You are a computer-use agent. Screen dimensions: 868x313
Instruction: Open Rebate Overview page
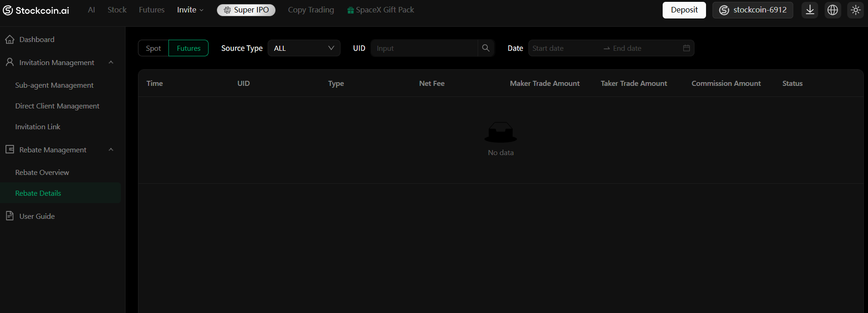tap(42, 172)
